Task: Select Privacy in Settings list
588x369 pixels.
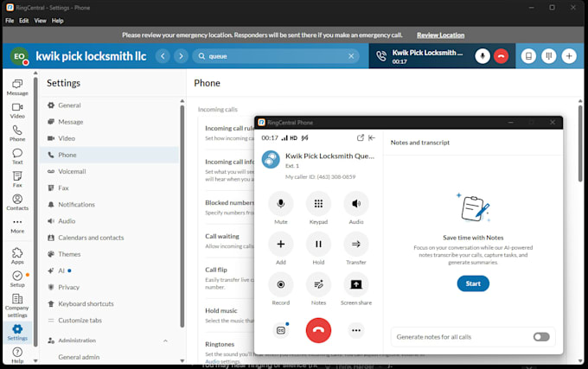Action: click(x=109, y=287)
